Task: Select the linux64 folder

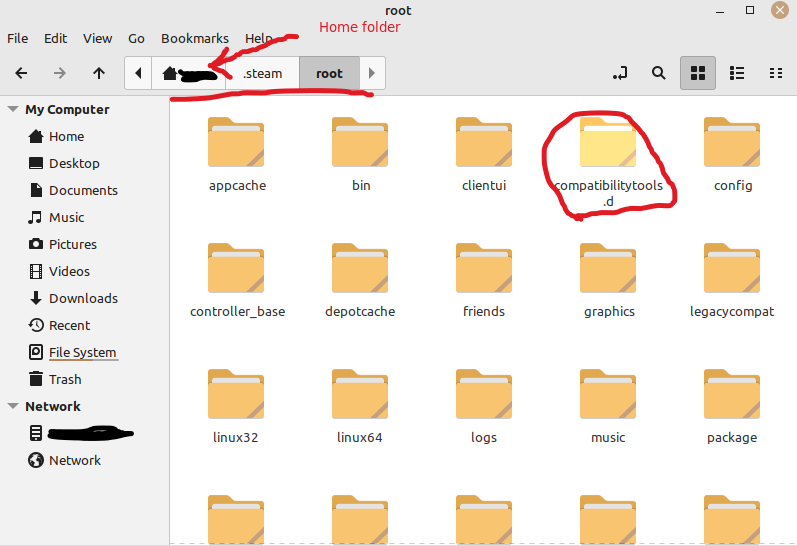Action: pyautogui.click(x=360, y=407)
